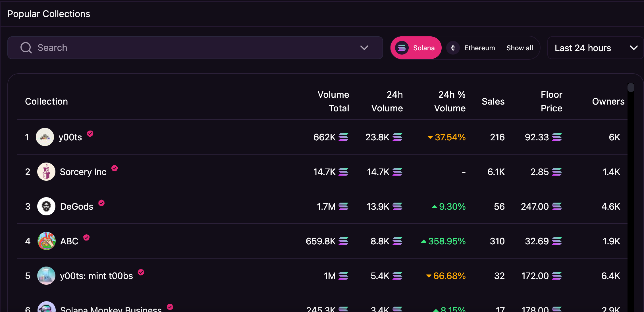
Task: Click the verified badge beside ABC
Action: 86,238
